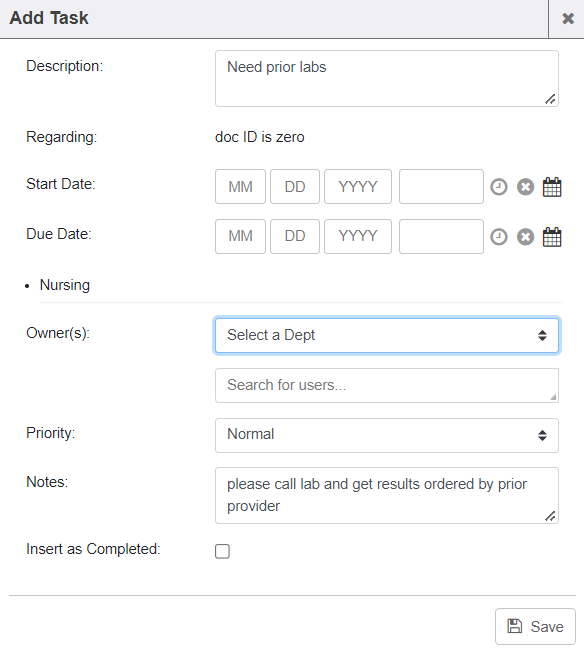Screen dimensions: 584x657
Task: Expand the Priority Normal dropdown
Action: pyautogui.click(x=387, y=435)
